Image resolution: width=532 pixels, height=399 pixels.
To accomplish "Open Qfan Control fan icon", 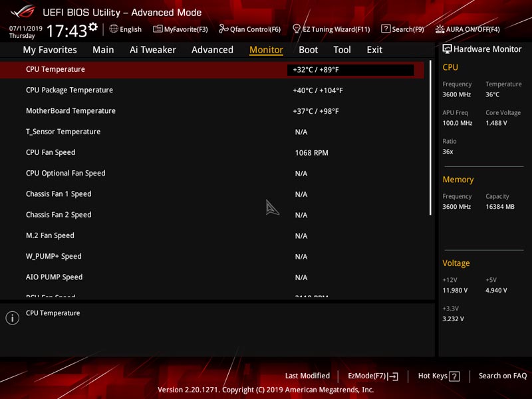I will [223, 29].
